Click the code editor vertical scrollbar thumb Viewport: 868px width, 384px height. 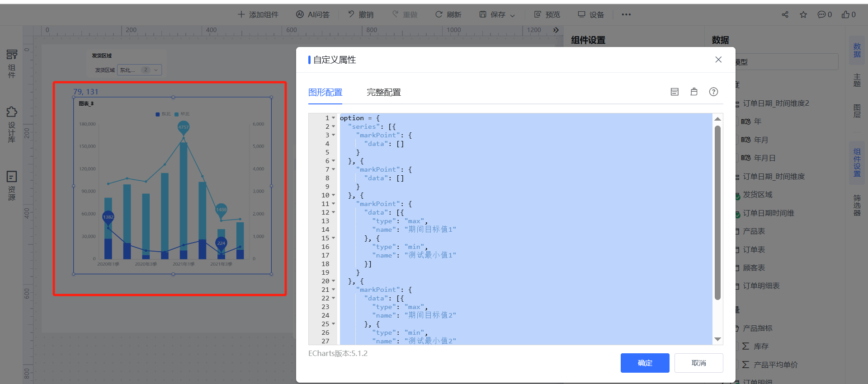pos(717,213)
